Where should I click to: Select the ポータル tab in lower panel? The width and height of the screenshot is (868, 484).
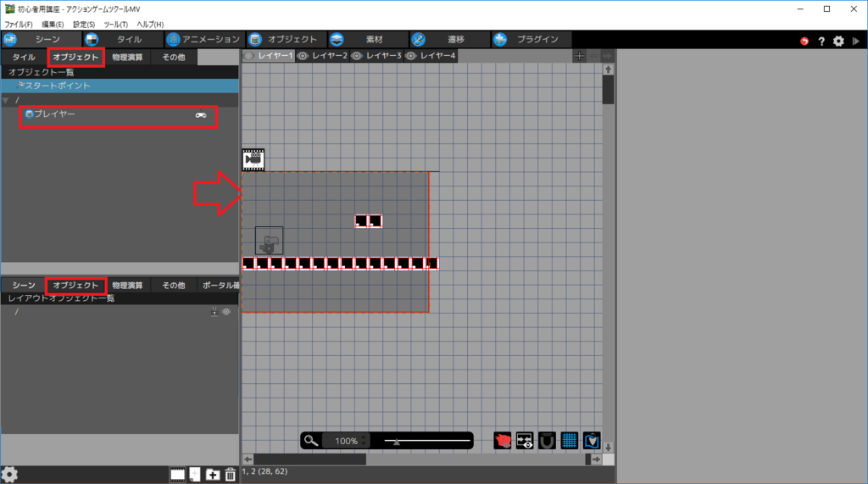point(220,285)
